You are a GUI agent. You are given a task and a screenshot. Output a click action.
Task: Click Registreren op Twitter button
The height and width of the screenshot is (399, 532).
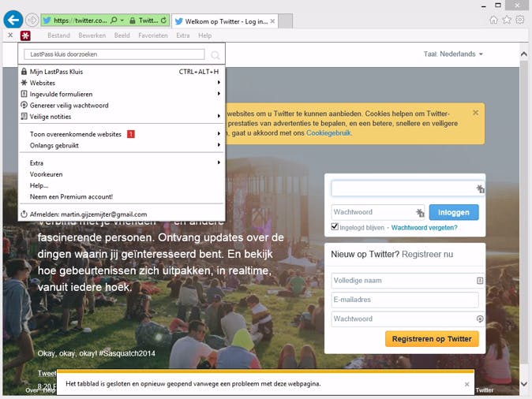[432, 338]
